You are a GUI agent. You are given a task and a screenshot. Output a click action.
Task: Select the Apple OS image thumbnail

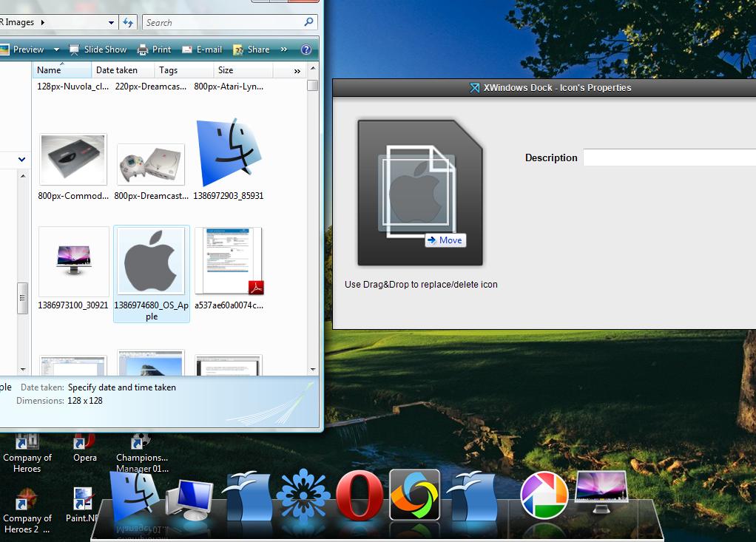tap(151, 260)
